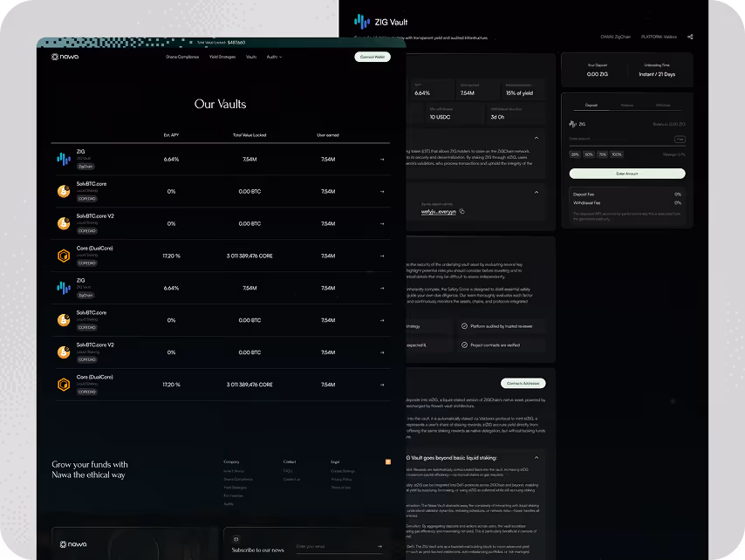Open lower SolvBTC.core vault via row arrow
Image resolution: width=745 pixels, height=560 pixels.
[382, 321]
